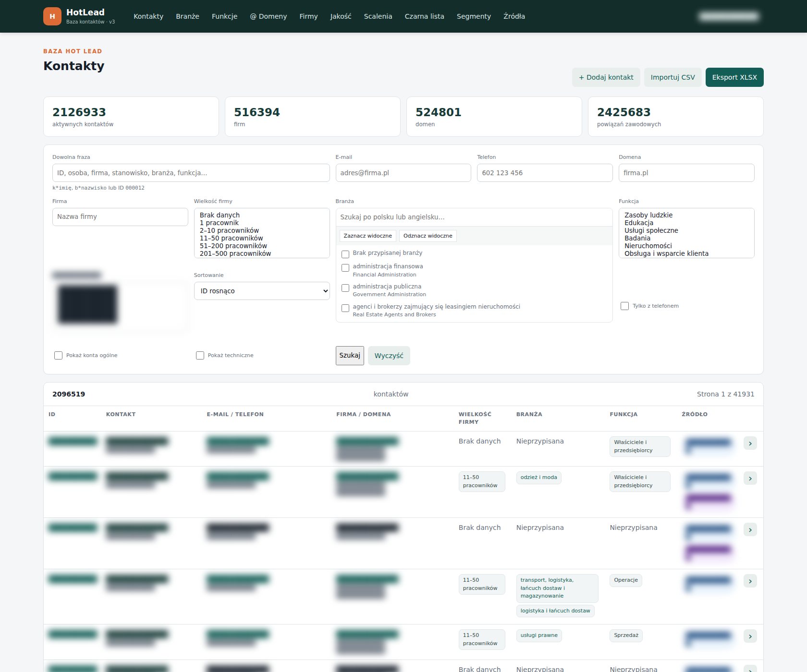Open Sortowanie dropdown ID rosnąco
807x672 pixels.
click(x=262, y=291)
